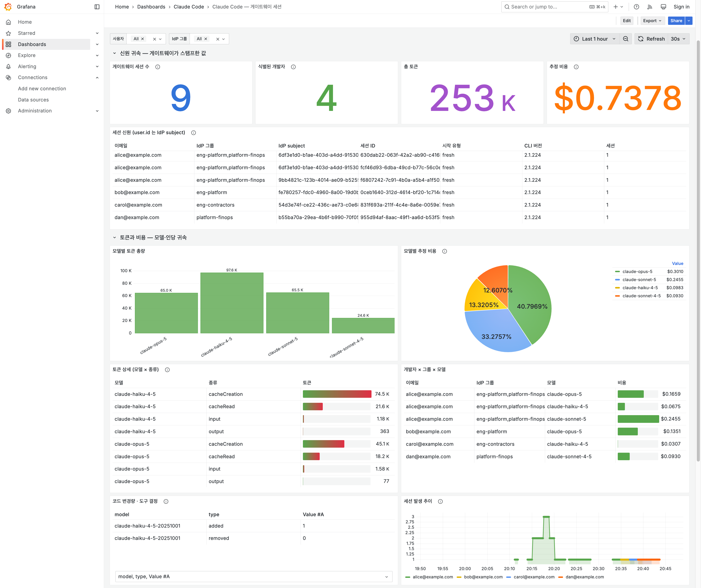The height and width of the screenshot is (588, 701).
Task: Click the Connections icon in the sidebar
Action: pos(9,77)
